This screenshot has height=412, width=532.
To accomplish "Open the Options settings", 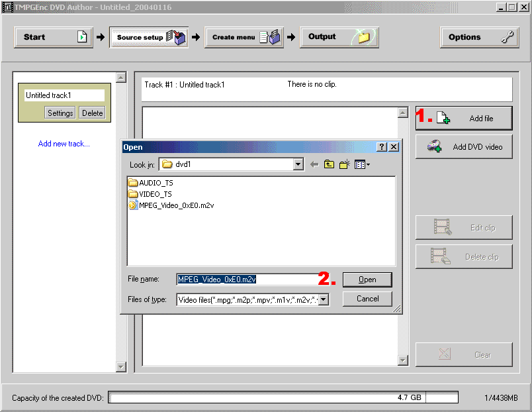I will pos(480,37).
